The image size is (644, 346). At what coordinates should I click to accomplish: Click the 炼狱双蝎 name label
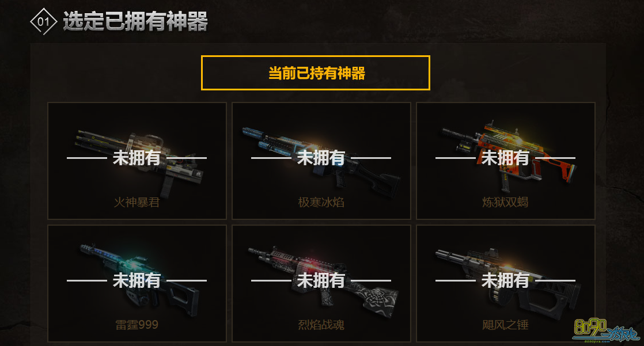pos(505,202)
